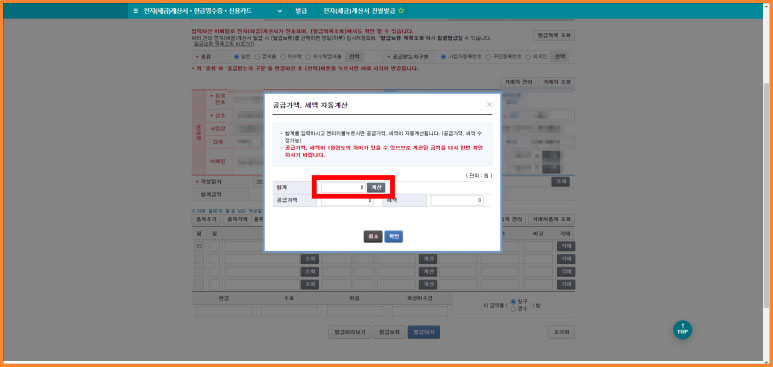Image resolution: width=773 pixels, height=367 pixels.
Task: Choose 외국인 recipient radio button
Action: coord(528,57)
